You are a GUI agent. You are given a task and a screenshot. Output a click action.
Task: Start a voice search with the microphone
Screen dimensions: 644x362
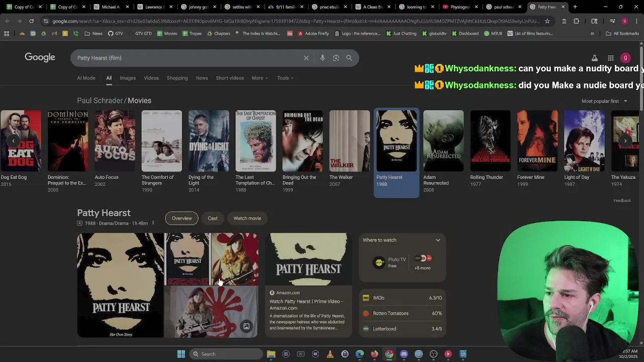tap(323, 58)
